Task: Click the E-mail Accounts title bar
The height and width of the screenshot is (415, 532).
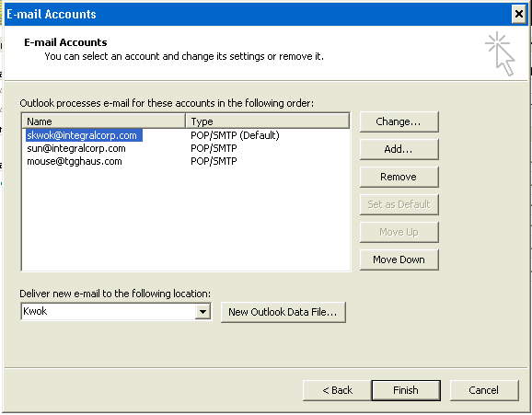Action: (x=258, y=14)
